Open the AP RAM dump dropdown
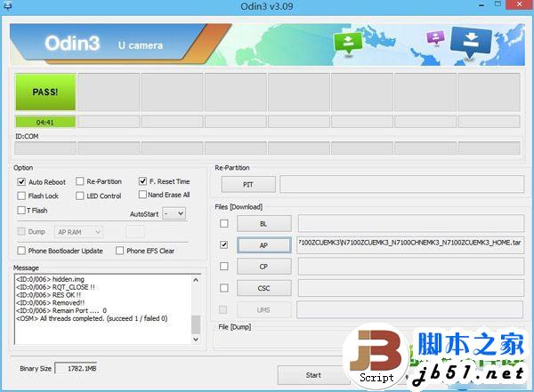The height and width of the screenshot is (392, 534). (78, 232)
